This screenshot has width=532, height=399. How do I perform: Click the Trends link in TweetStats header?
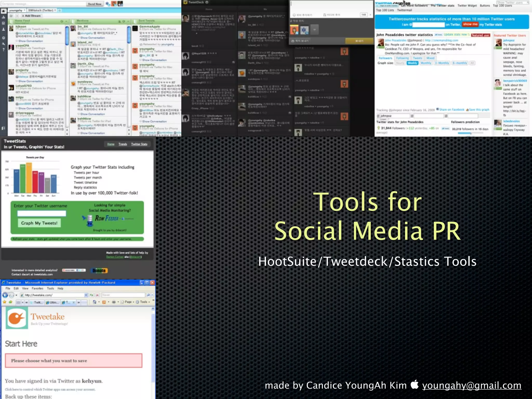123,144
